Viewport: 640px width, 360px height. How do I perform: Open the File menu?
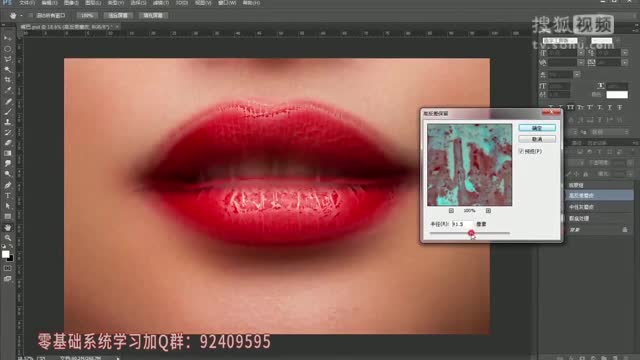coord(27,2)
